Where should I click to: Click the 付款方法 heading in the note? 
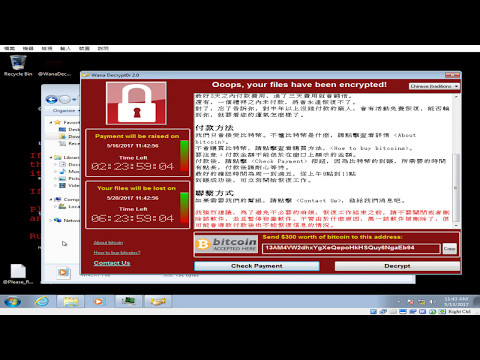click(x=214, y=128)
